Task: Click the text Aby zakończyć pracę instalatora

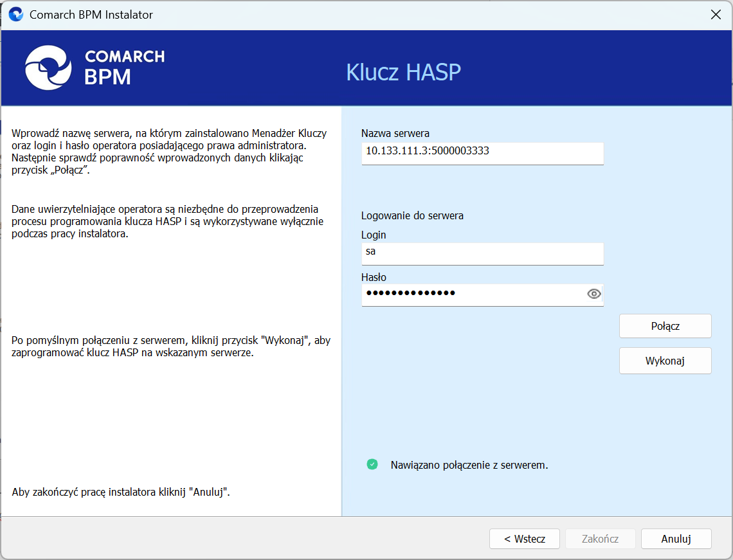Action: coord(121,492)
